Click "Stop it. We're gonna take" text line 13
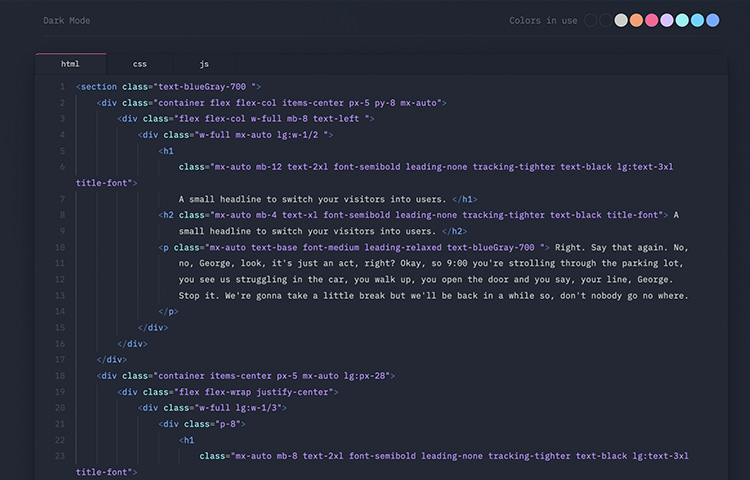The height and width of the screenshot is (480, 750). [x=243, y=296]
